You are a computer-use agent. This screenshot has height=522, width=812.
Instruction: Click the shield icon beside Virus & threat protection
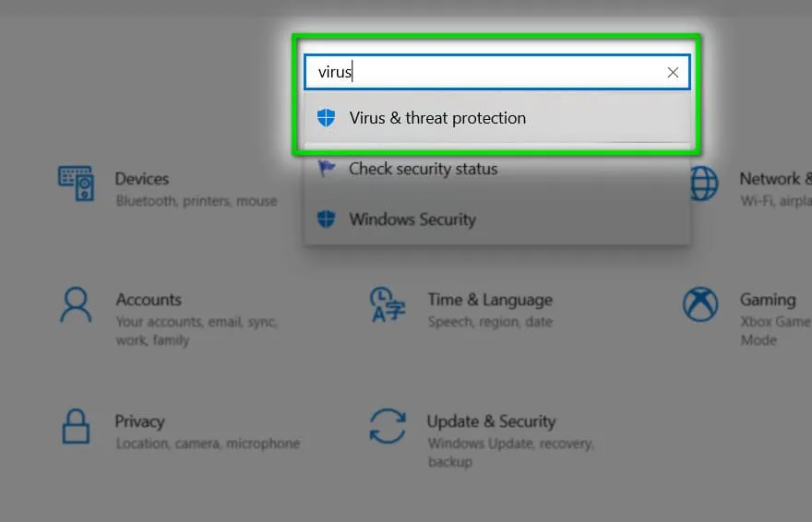[x=326, y=118]
